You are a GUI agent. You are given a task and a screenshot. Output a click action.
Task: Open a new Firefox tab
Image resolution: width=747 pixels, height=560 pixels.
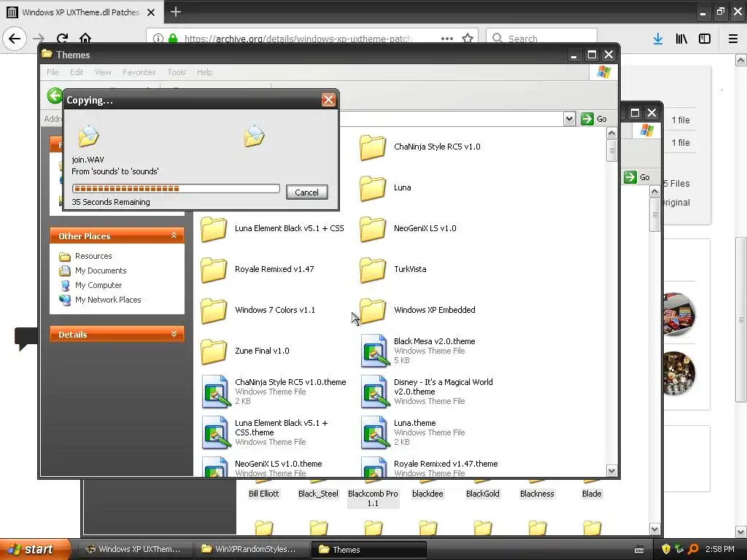point(176,12)
